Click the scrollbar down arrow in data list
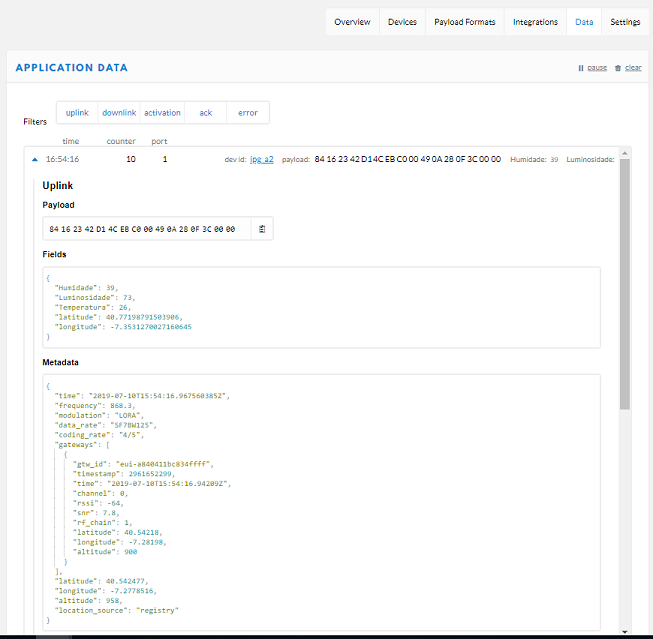This screenshot has height=639, width=653. point(625,631)
